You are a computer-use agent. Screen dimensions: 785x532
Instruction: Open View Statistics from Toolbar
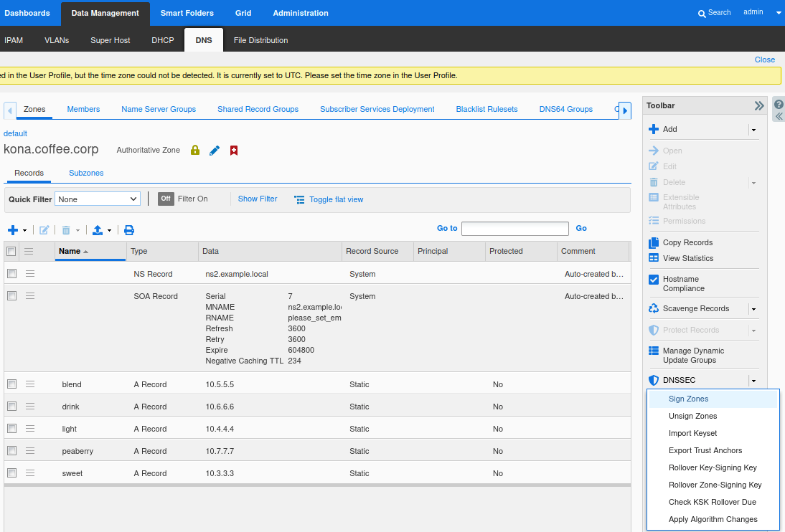click(x=687, y=258)
